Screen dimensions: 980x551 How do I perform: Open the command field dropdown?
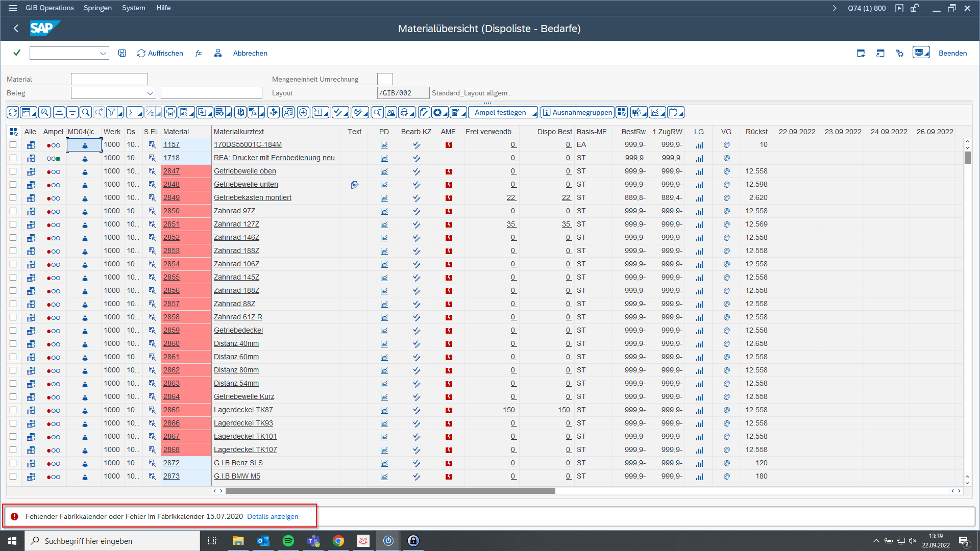(103, 53)
